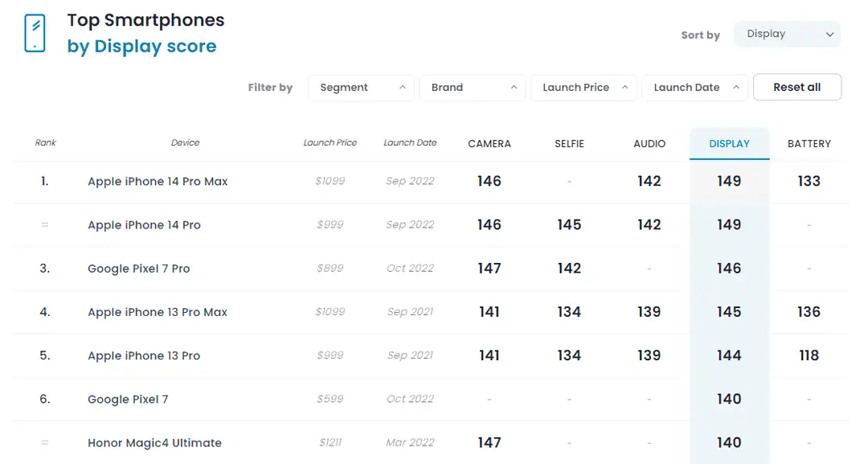Click iPhone 14 Pro Max camera score 146
This screenshot has width=868, height=464.
coord(489,181)
